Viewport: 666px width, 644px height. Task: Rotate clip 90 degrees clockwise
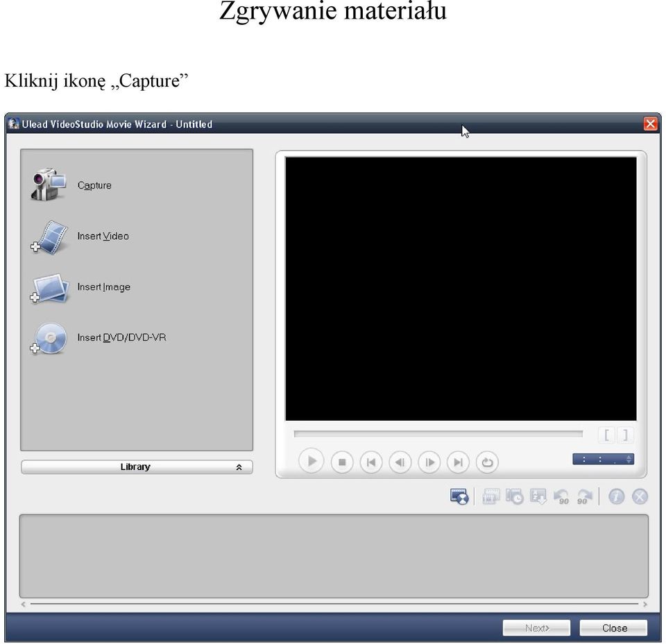point(584,496)
